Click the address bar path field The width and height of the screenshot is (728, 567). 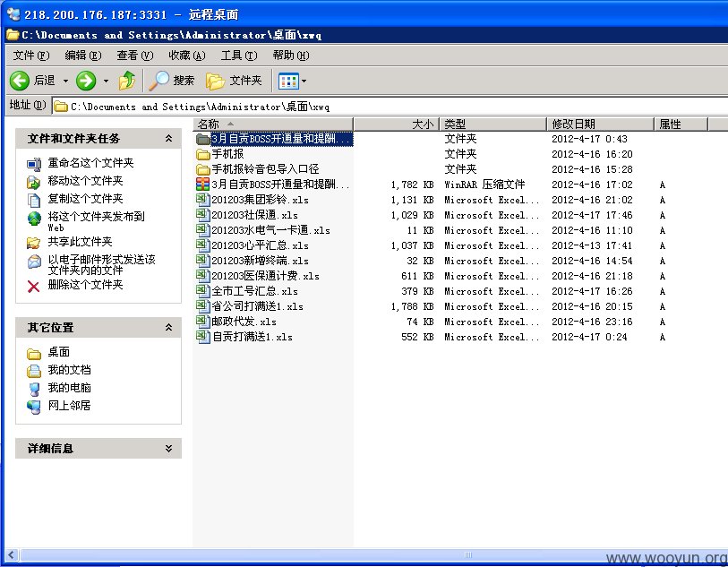[390, 107]
